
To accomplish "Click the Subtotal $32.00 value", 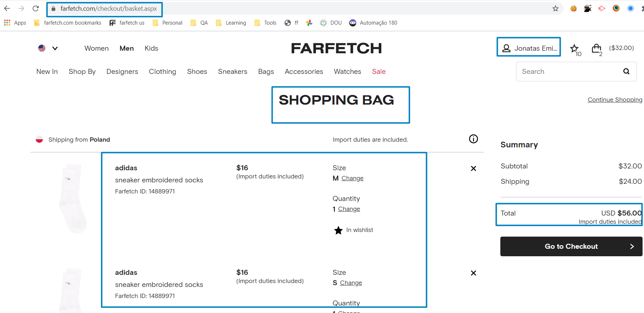I will (x=630, y=166).
